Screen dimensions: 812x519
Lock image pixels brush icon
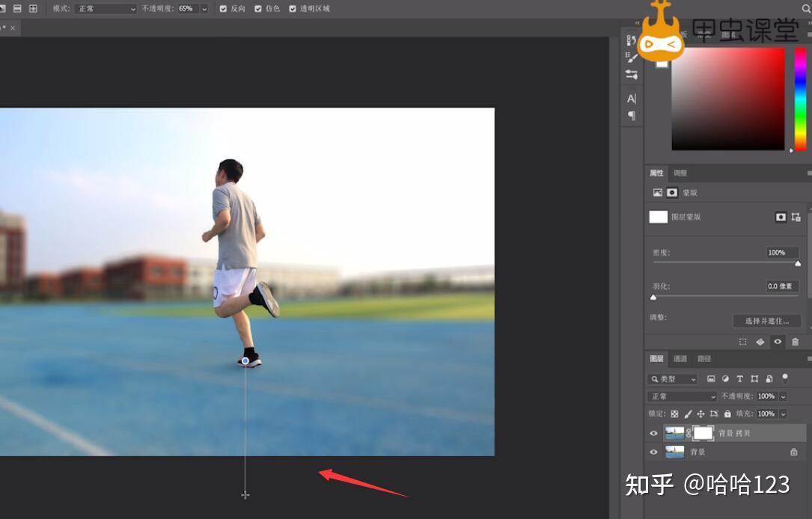tap(688, 414)
